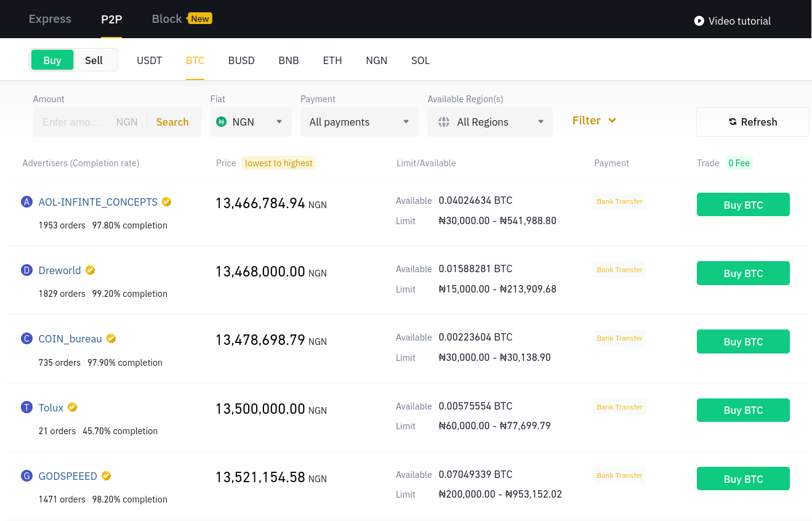
Task: Click the New badge on Block tab
Action: coord(200,18)
